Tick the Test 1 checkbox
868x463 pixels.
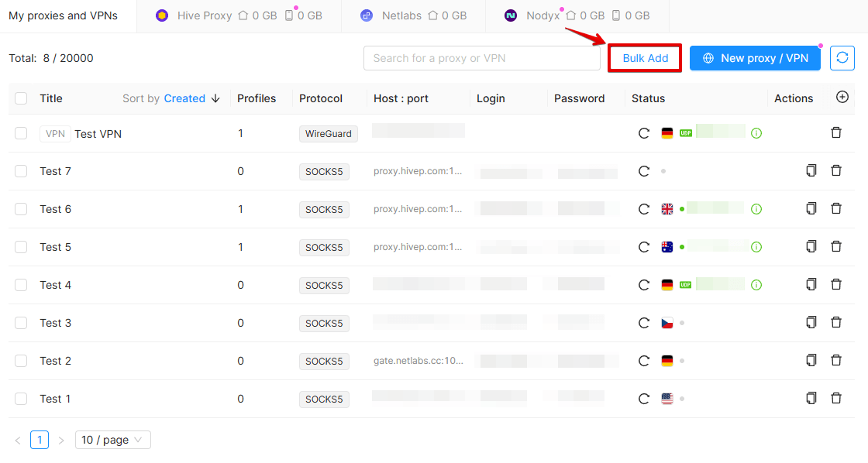point(21,398)
